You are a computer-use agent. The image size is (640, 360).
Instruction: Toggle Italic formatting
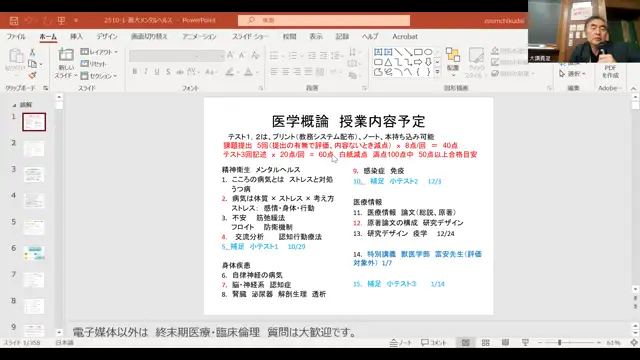tap(146, 72)
